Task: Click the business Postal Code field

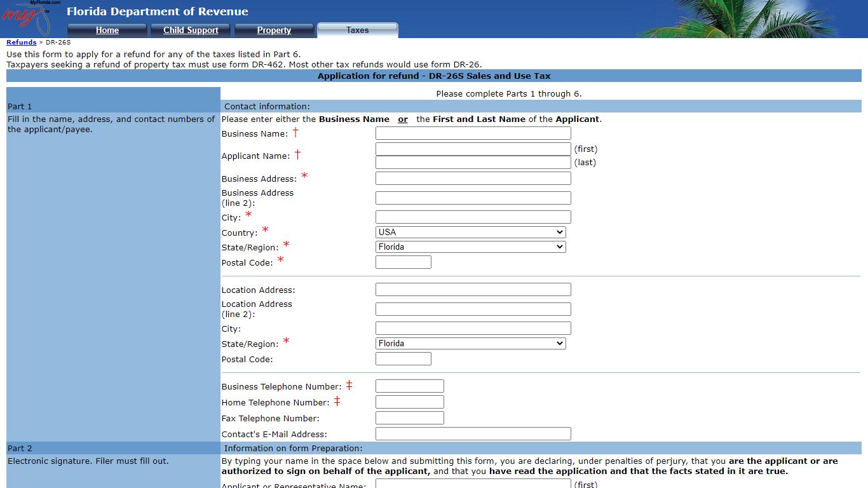Action: coord(403,262)
